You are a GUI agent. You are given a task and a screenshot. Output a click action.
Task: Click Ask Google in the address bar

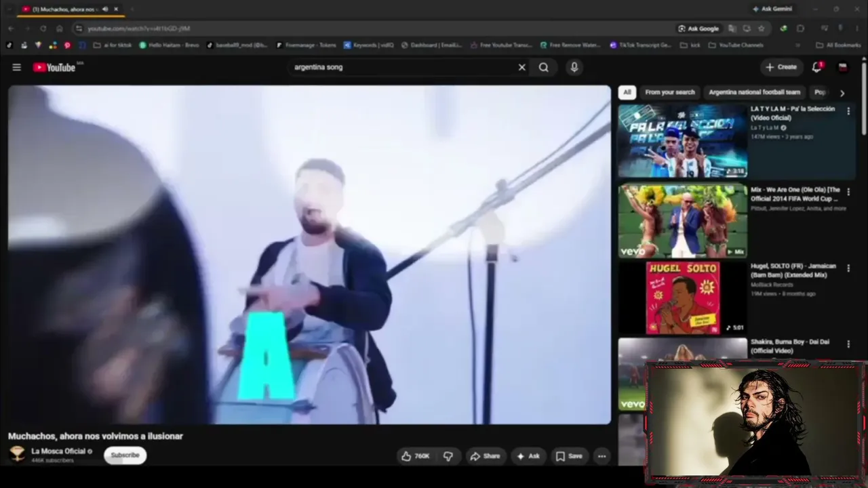[x=698, y=28]
